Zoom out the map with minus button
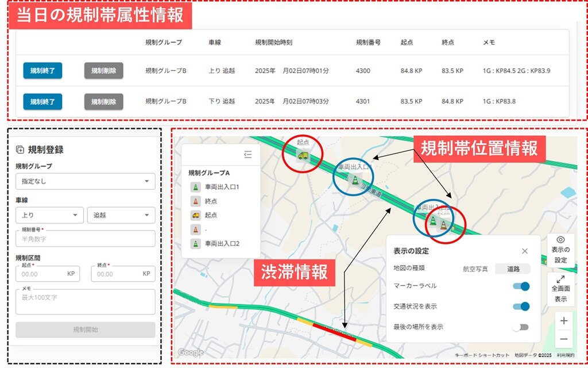Viewport: 588px width, 368px height. pos(564,339)
